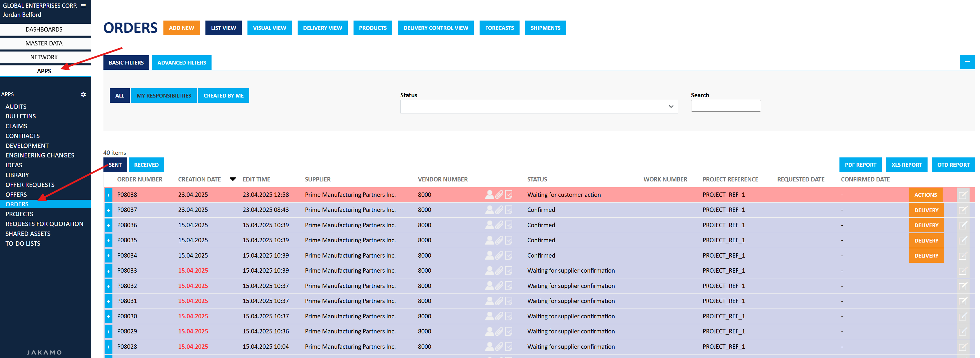The height and width of the screenshot is (358, 980).
Task: Open the Forecasts view
Action: tap(499, 28)
